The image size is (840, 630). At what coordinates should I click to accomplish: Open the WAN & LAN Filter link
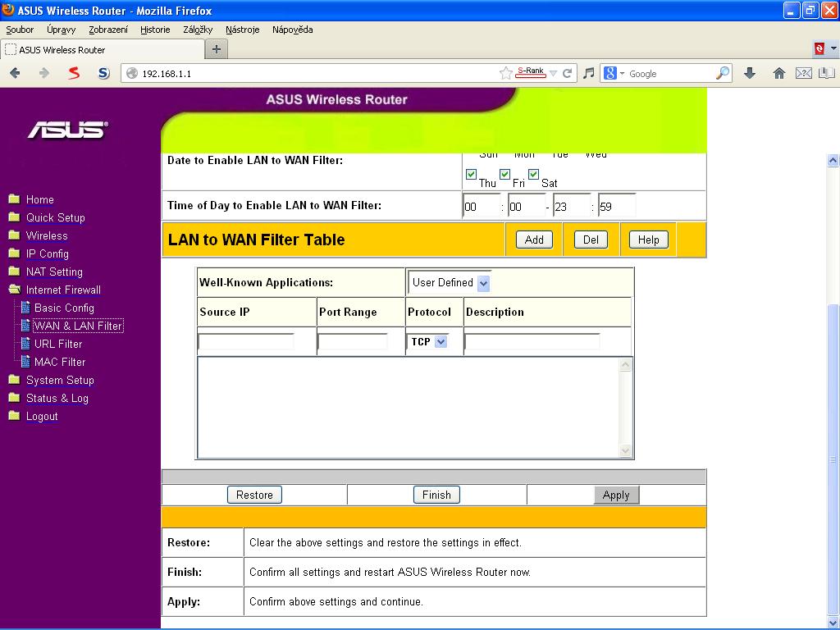(78, 326)
